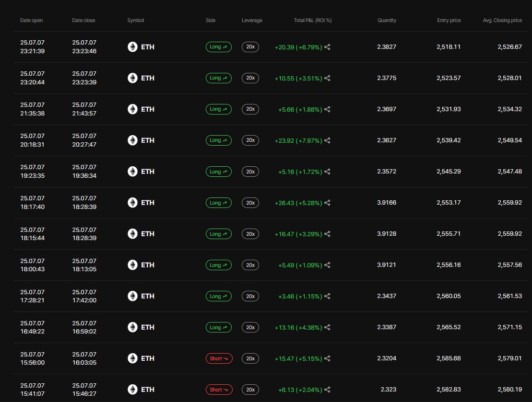Click ETH logo in 23:20:44 row
The image size is (532, 402).
[132, 78]
